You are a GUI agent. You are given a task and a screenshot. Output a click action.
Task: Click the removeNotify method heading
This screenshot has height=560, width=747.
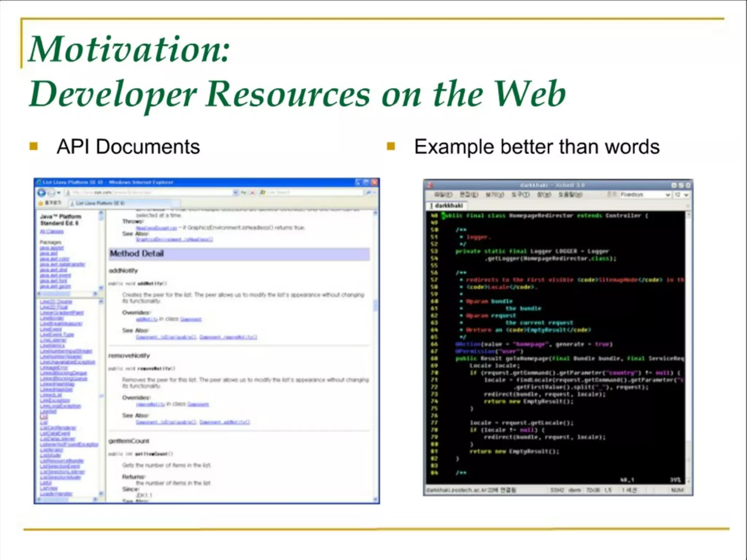[x=129, y=355]
